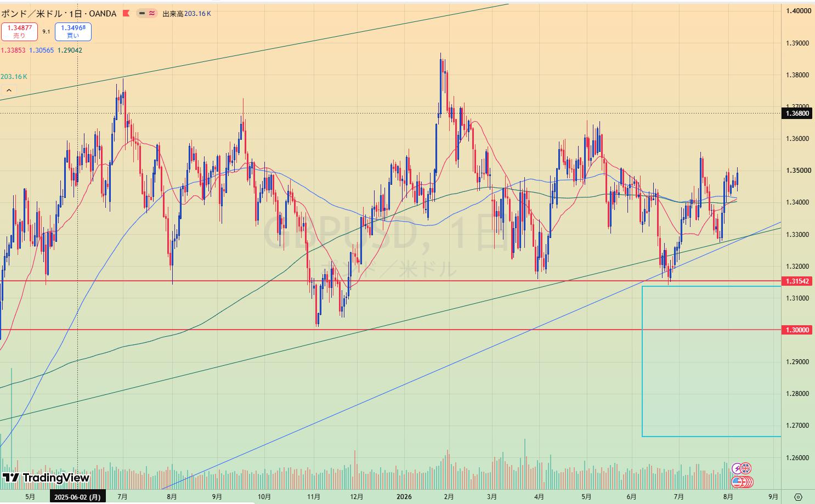The image size is (815, 504).
Task: Open the UK flag economic event marker
Action: [745, 468]
